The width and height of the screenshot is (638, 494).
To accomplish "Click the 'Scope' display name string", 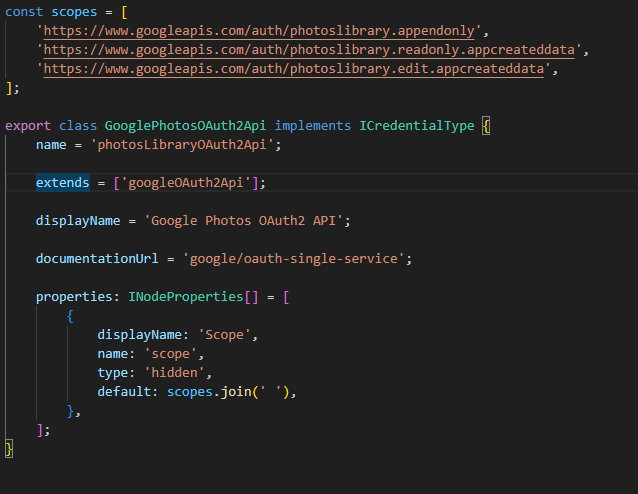I will (x=224, y=334).
